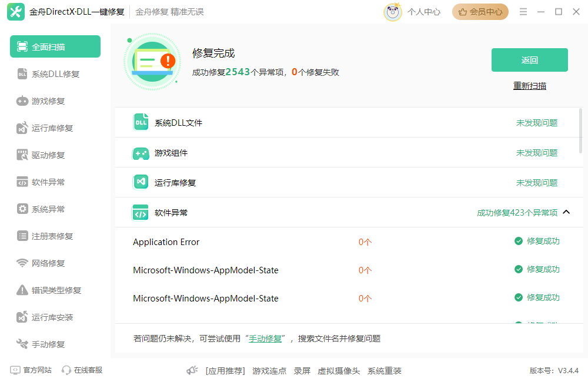Screen dimensions: 588x382
Task: Open 系统重装 from the bottom bar
Action: [x=383, y=371]
